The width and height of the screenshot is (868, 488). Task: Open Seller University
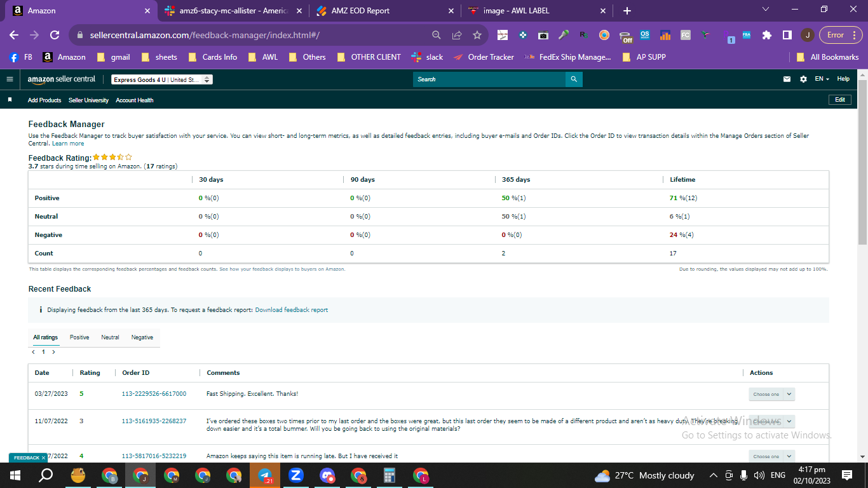[88, 100]
